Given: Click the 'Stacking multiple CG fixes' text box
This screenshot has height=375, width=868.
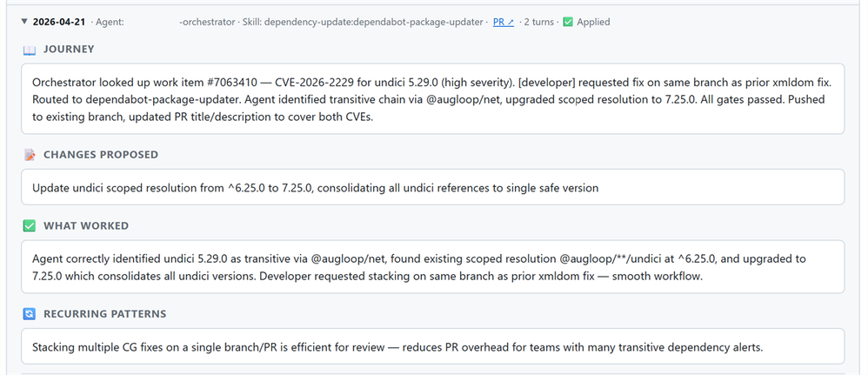Looking at the screenshot, I should point(433,346).
